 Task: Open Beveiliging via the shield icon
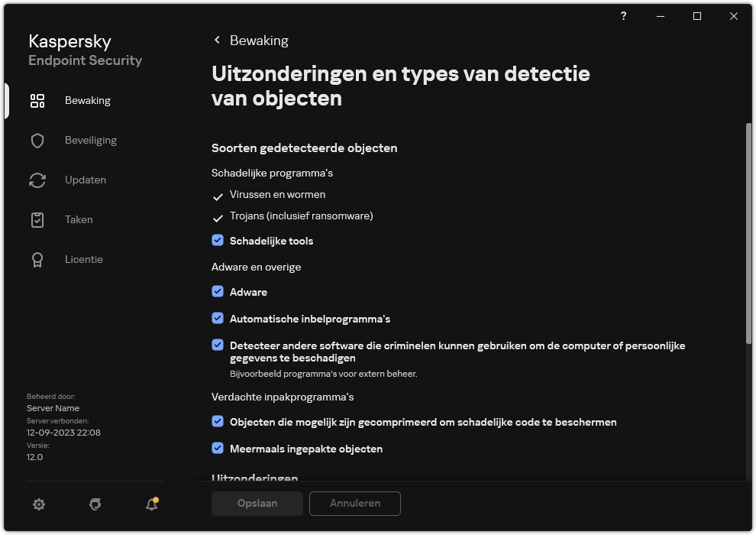tap(37, 140)
